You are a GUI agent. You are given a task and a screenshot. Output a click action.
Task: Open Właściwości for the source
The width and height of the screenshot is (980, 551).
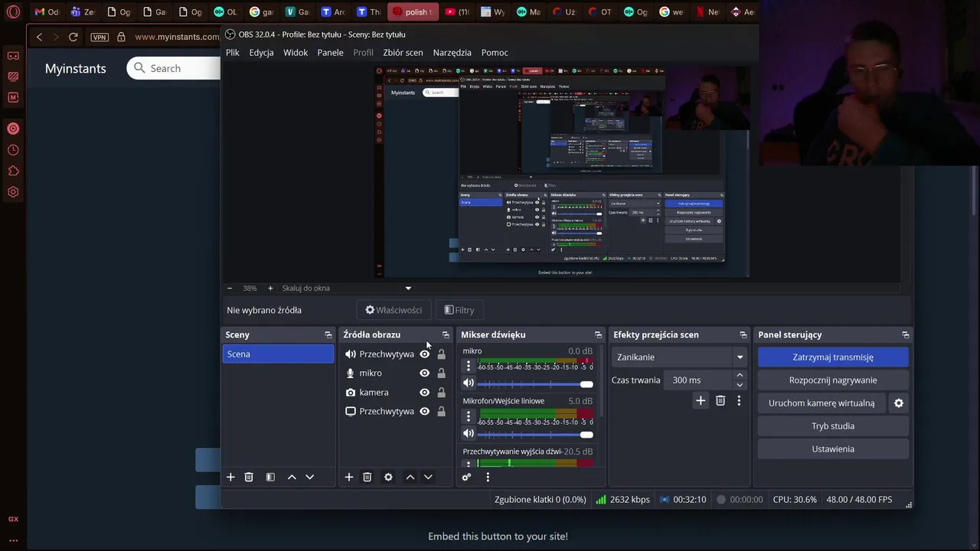pyautogui.click(x=394, y=310)
